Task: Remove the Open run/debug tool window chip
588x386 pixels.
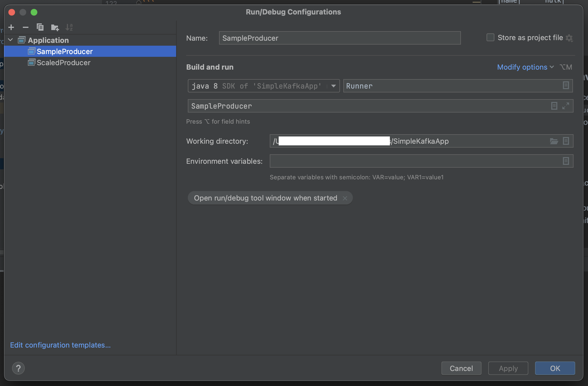Action: (x=345, y=198)
